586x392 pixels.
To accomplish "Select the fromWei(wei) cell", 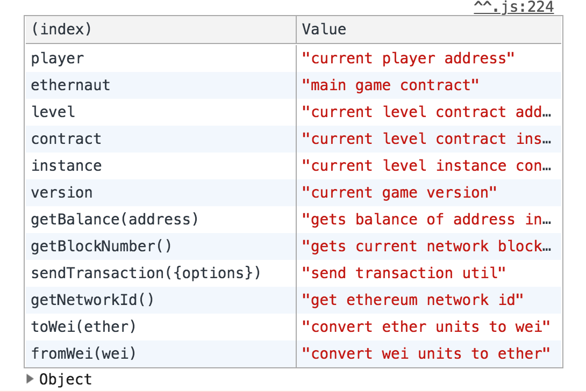I will pos(161,354).
